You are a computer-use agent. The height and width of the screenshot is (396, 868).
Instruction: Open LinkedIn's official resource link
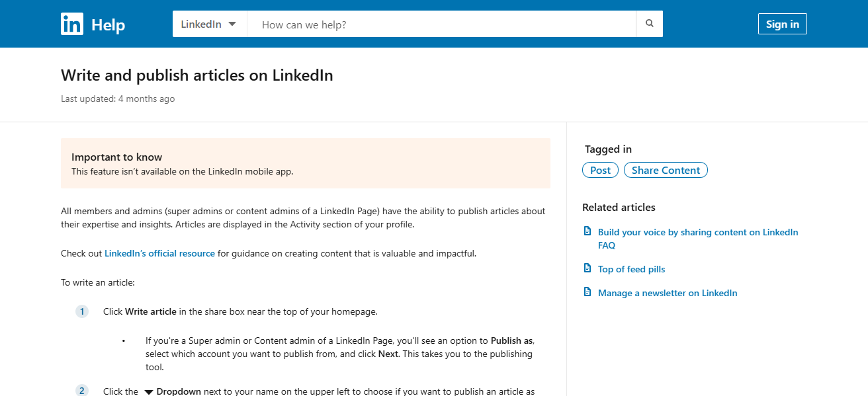[x=159, y=253]
